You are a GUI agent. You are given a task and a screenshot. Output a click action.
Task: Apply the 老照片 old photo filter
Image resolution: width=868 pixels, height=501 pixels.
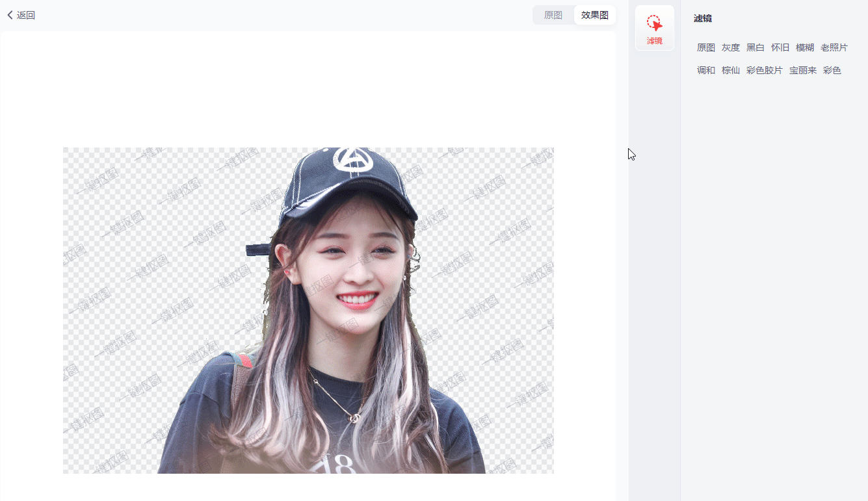(x=834, y=47)
